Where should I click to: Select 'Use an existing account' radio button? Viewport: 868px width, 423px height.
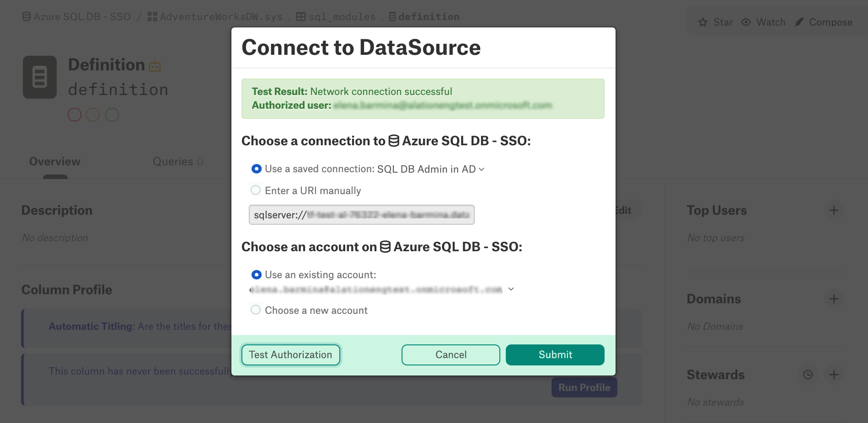(x=256, y=275)
